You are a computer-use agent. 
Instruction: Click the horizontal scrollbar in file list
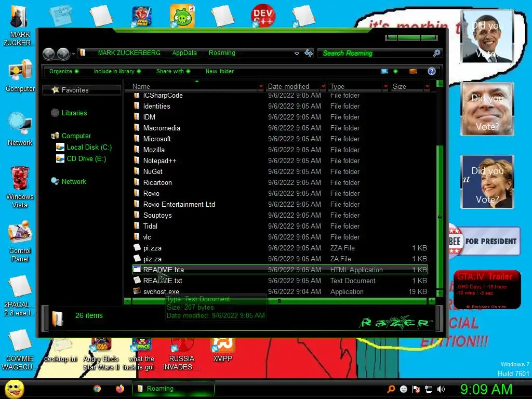[279, 301]
